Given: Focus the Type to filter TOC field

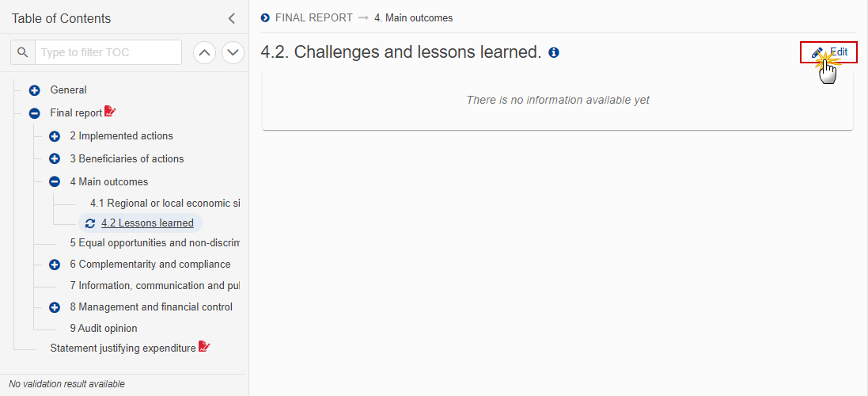Looking at the screenshot, I should pyautogui.click(x=108, y=52).
